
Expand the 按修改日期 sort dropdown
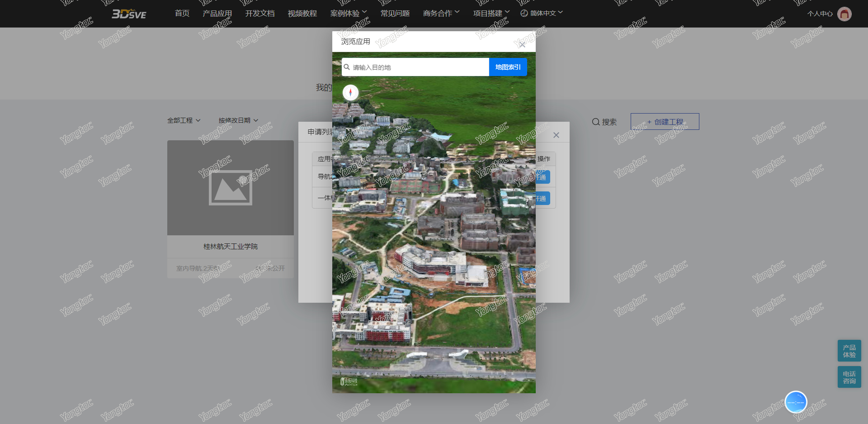tap(238, 120)
